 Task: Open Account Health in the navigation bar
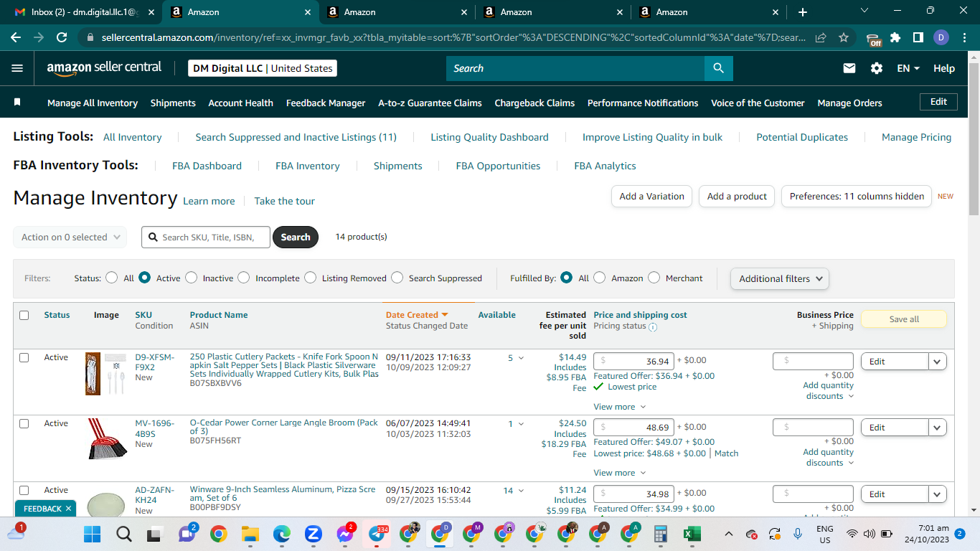240,103
